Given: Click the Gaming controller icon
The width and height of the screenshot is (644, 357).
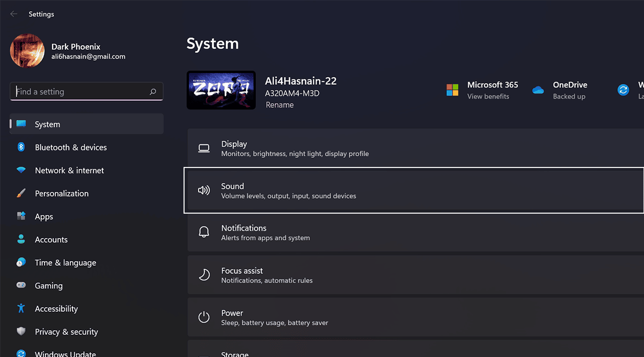Looking at the screenshot, I should 21,286.
